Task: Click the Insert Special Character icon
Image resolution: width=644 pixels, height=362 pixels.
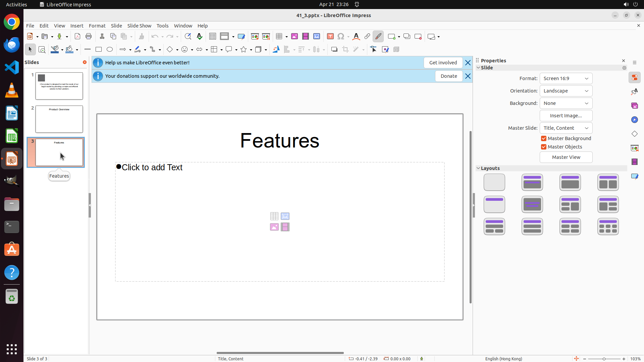Action: tap(341, 37)
